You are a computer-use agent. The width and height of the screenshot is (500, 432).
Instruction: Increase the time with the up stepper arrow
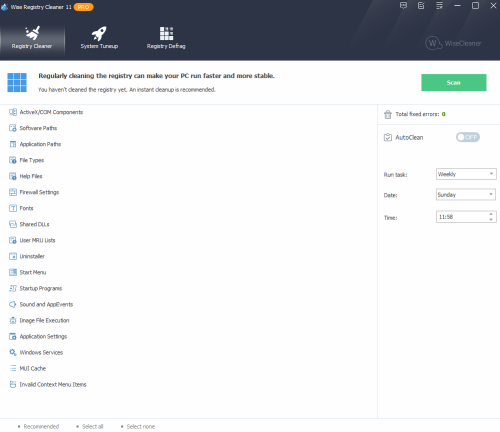pyautogui.click(x=491, y=214)
